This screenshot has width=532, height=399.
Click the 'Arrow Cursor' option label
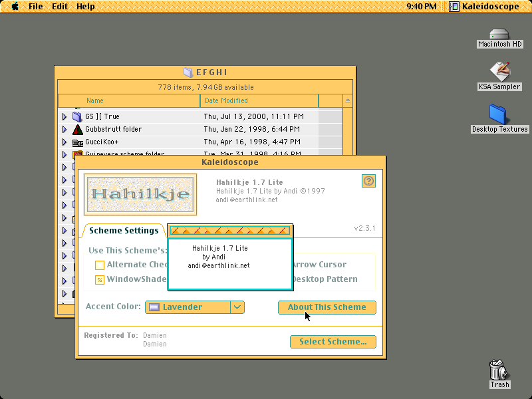[x=320, y=265]
